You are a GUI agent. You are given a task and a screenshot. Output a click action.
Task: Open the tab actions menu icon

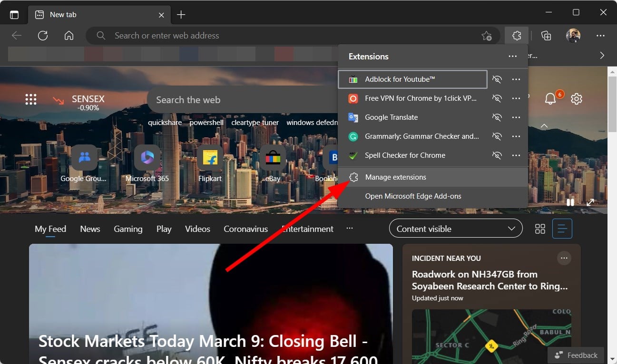click(x=14, y=15)
